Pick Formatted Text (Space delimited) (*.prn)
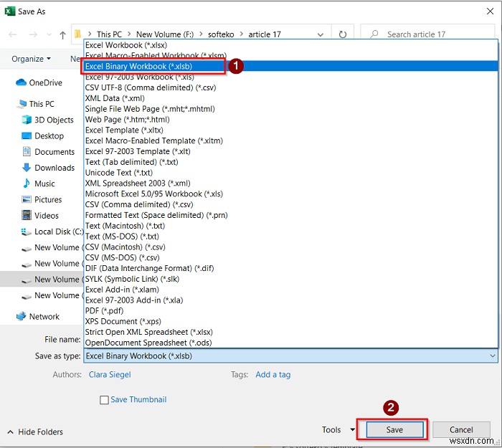Viewport: 502px width, 448px height. (290, 215)
